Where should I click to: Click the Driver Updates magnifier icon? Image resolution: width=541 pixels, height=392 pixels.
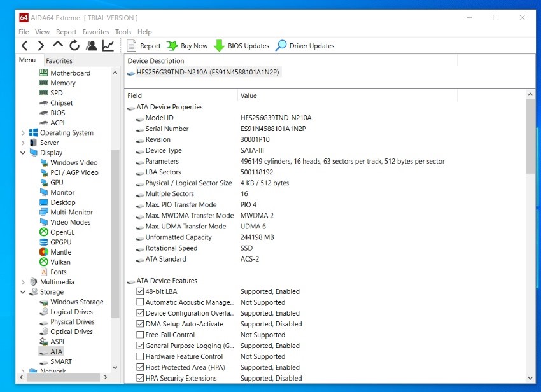click(x=281, y=46)
